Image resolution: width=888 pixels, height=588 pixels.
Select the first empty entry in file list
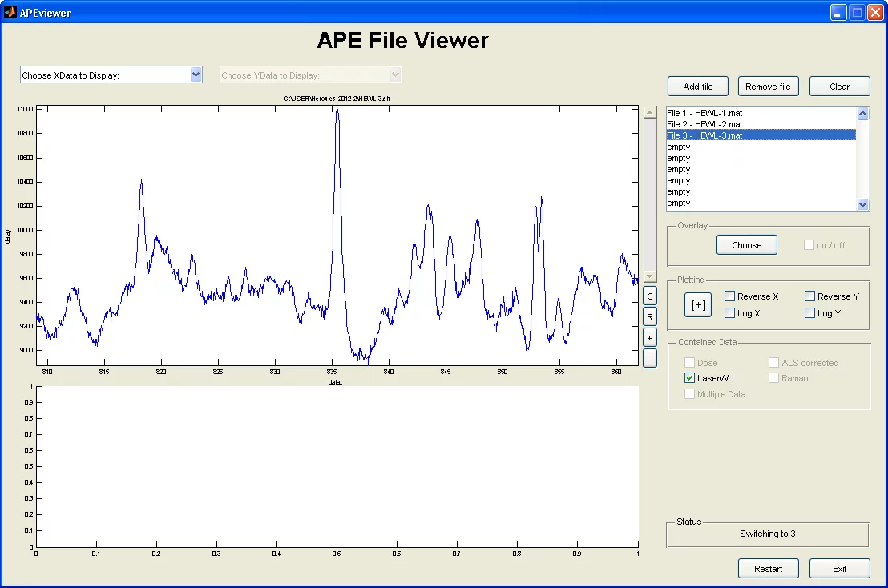(x=761, y=147)
